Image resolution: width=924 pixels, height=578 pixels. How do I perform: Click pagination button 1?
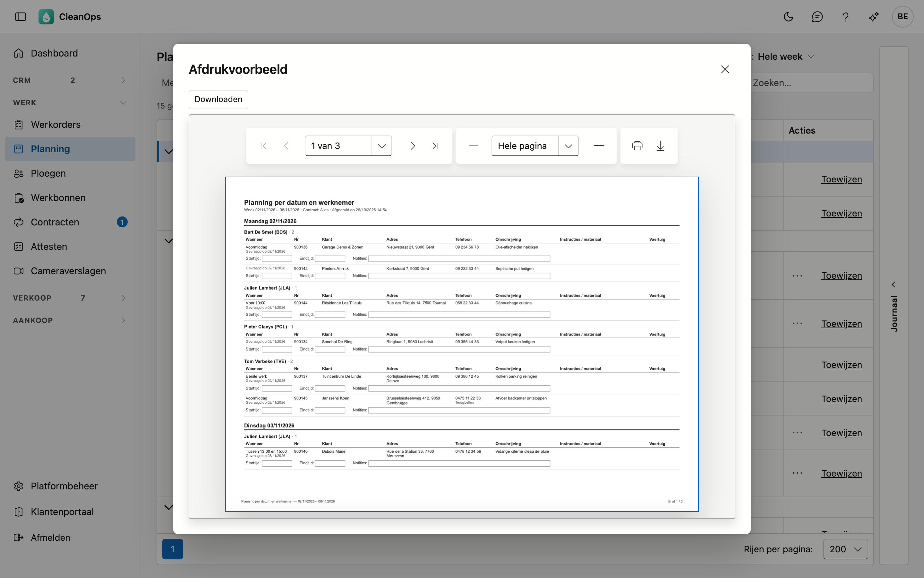(x=173, y=549)
